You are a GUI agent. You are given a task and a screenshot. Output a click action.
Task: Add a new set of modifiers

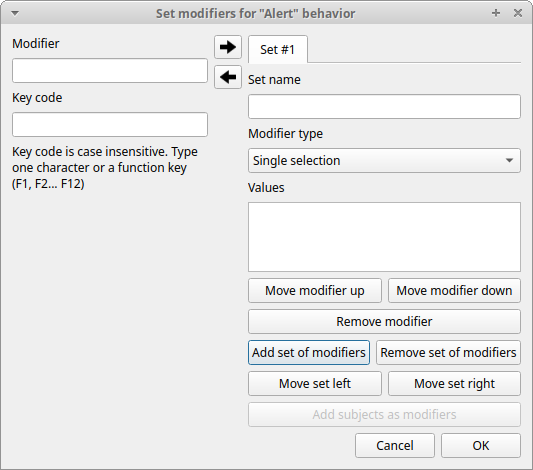309,352
